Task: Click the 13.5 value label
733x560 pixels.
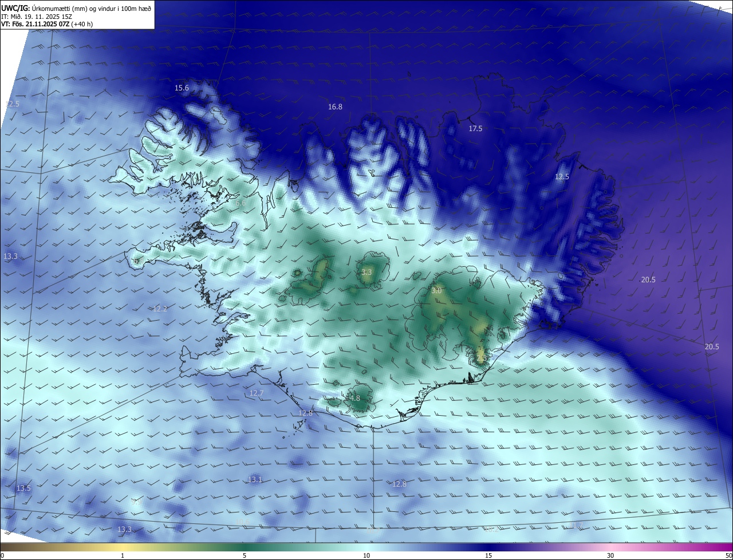Action: (x=23, y=488)
